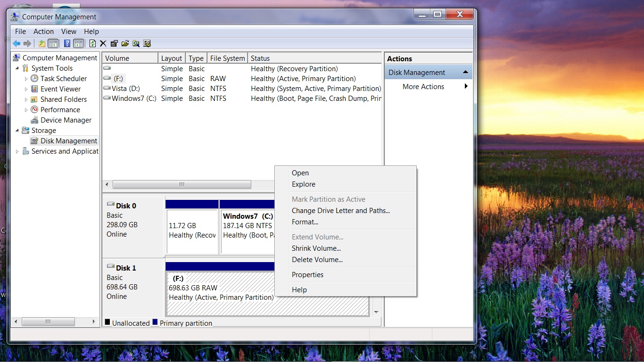Image resolution: width=644 pixels, height=362 pixels.
Task: Click the Event Viewer icon in tree
Action: tap(34, 89)
